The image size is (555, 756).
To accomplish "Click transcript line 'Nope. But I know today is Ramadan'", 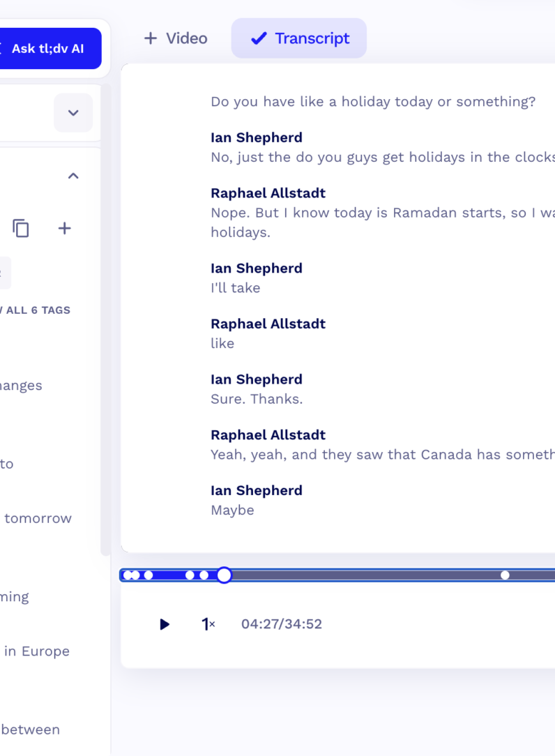I will (383, 222).
